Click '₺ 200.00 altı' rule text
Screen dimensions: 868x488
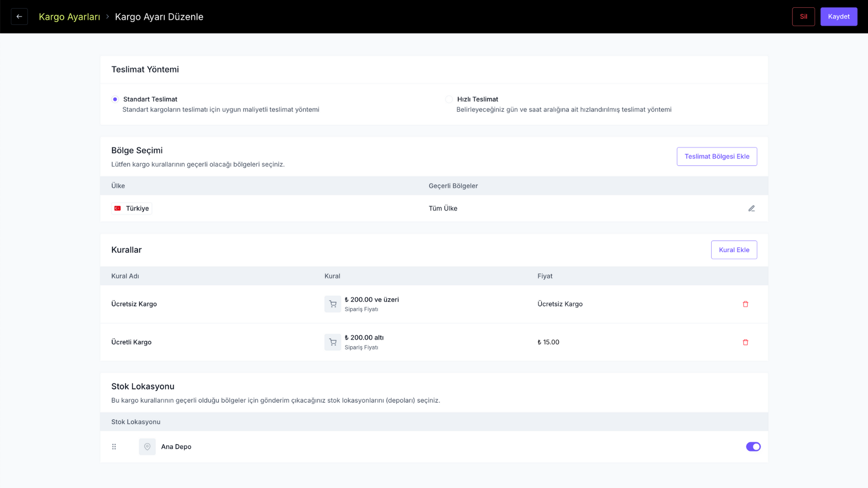click(364, 338)
